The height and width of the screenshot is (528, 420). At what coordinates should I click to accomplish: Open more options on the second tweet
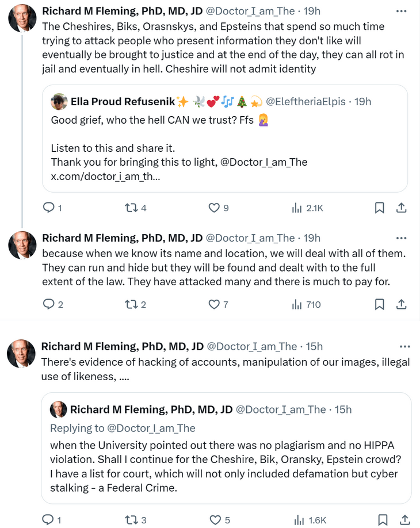(x=402, y=238)
